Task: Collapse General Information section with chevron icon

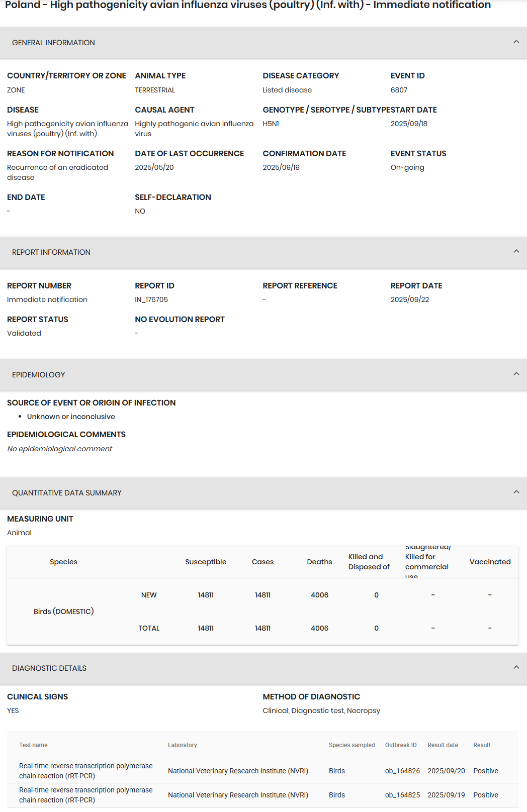Action: 516,42
